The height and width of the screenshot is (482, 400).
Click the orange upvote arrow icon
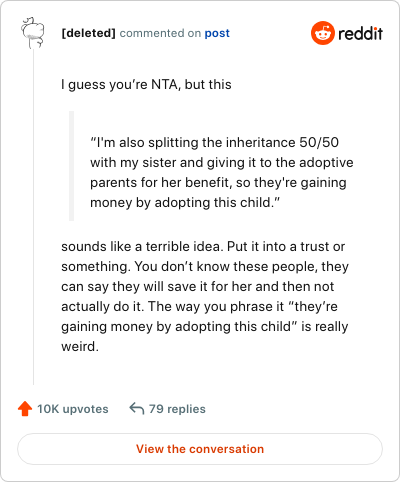coord(25,409)
